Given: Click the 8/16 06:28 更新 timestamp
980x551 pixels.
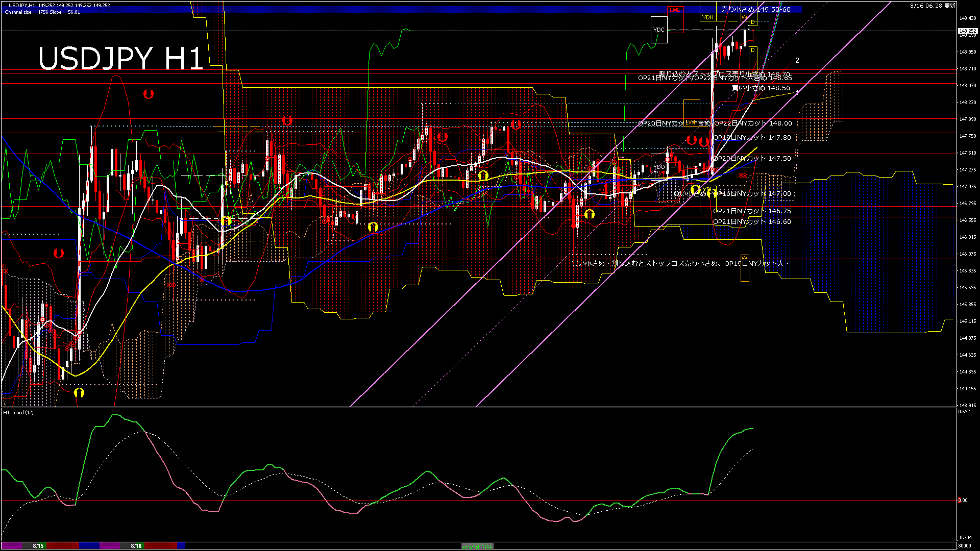Looking at the screenshot, I should (x=932, y=6).
